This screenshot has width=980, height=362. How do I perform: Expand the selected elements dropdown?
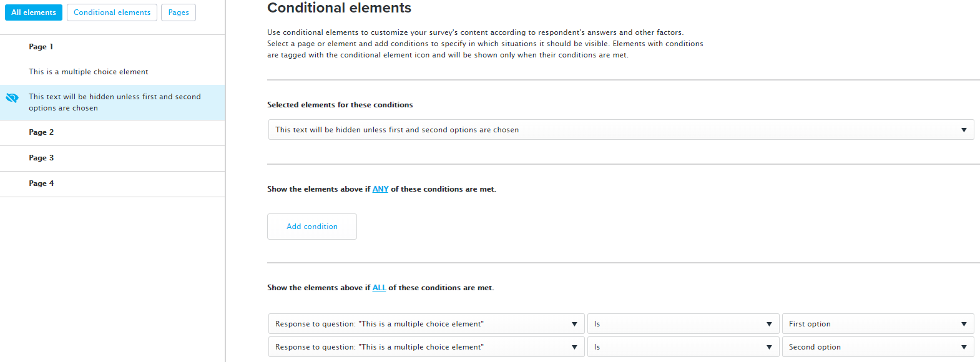620,130
